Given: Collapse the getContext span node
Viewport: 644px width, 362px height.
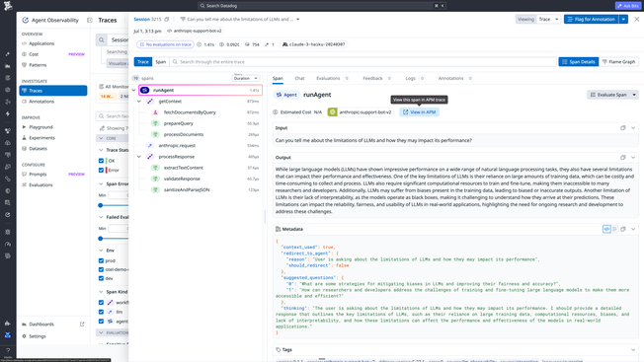Looking at the screenshot, I should click(139, 102).
